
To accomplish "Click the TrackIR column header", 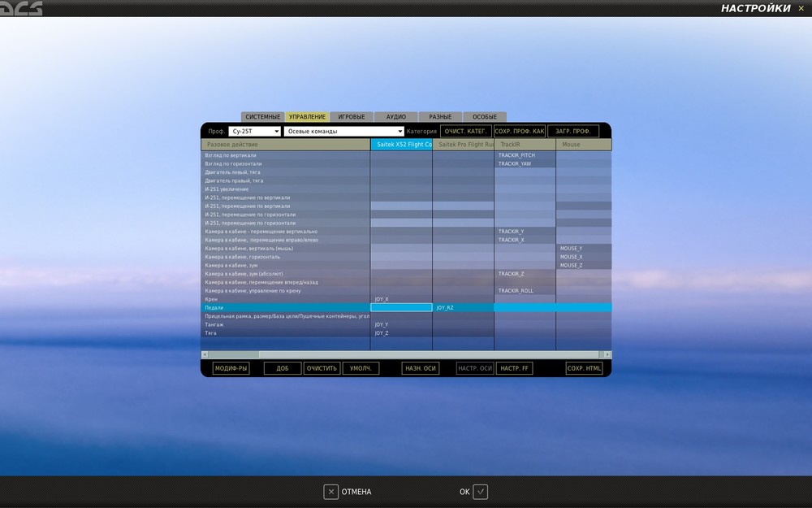I will (525, 145).
